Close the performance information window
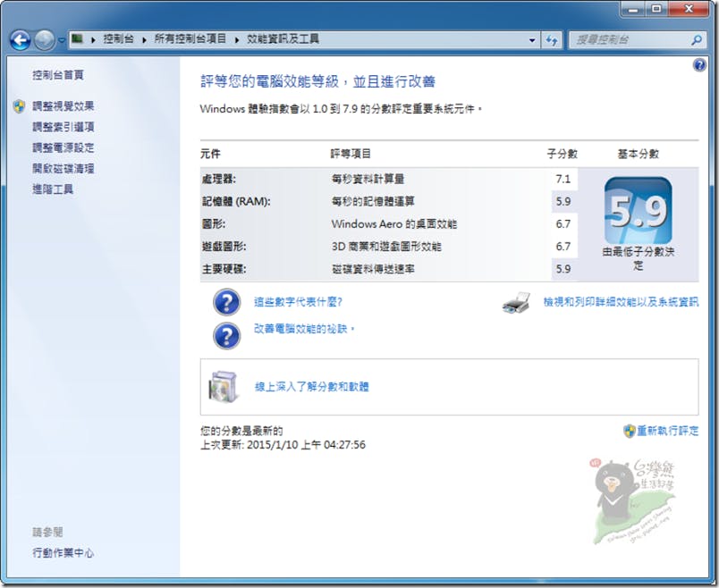Image resolution: width=719 pixels, height=588 pixels. (689, 9)
